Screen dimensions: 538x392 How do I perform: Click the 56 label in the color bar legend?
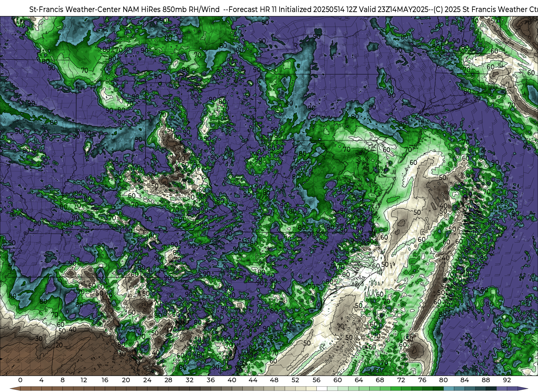[316, 380]
